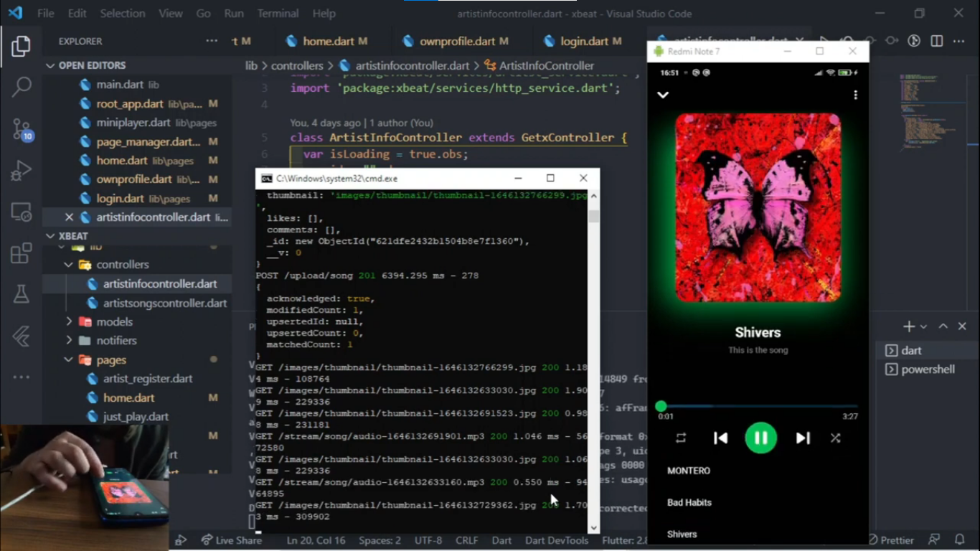Close the terminal panel
980x551 pixels.
(963, 326)
